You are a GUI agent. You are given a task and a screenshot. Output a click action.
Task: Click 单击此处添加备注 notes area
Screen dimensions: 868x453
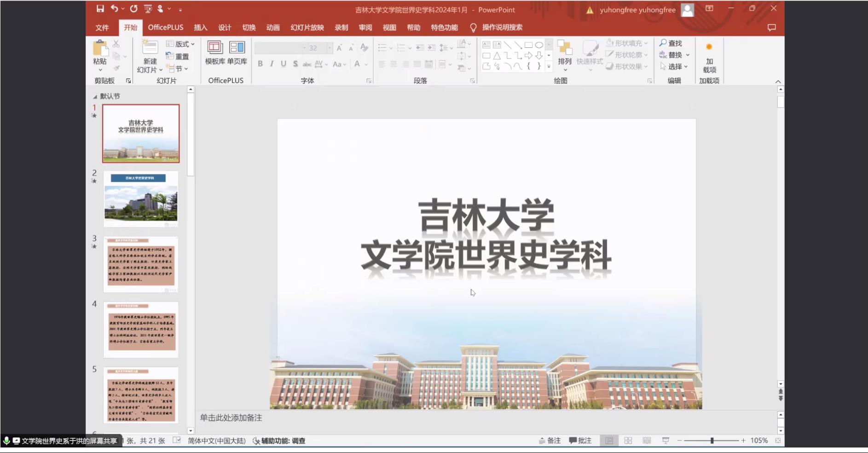231,418
